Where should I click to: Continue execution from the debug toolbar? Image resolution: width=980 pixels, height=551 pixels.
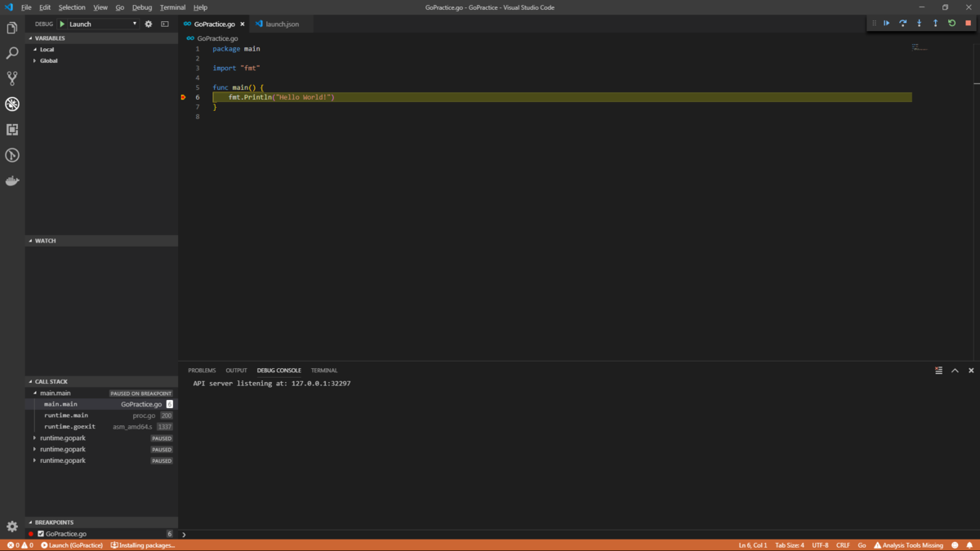(887, 23)
